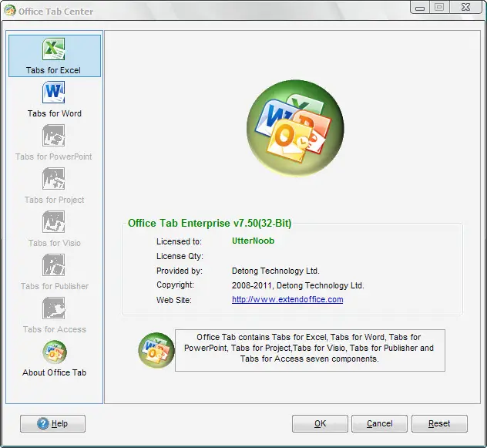Click the blue question mark Help icon

tap(43, 423)
